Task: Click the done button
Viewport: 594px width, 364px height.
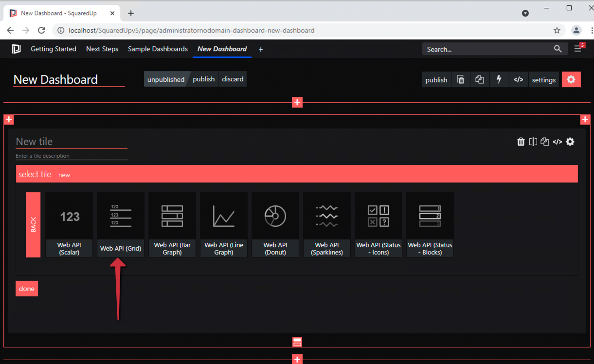Action: coord(27,289)
